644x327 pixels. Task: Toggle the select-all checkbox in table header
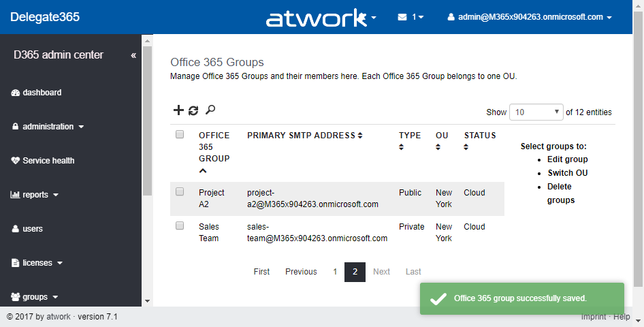click(180, 134)
